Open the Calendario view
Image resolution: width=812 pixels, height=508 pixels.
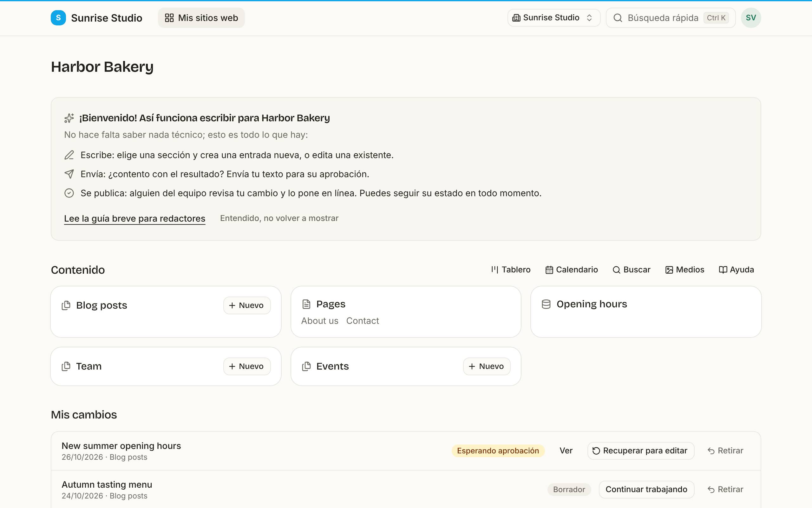(x=572, y=270)
